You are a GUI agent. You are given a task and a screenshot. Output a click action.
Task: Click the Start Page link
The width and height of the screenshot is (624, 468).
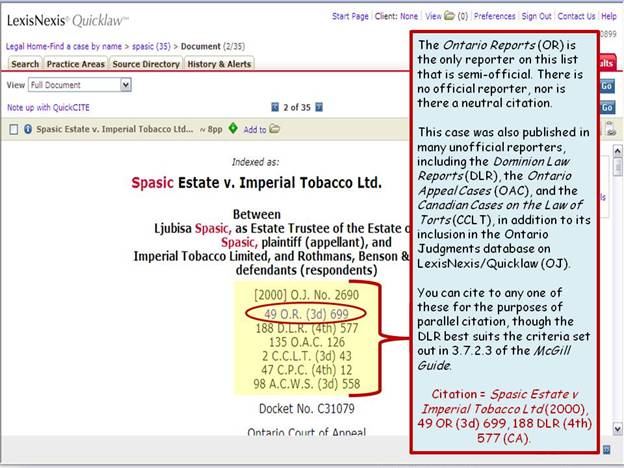tap(350, 16)
